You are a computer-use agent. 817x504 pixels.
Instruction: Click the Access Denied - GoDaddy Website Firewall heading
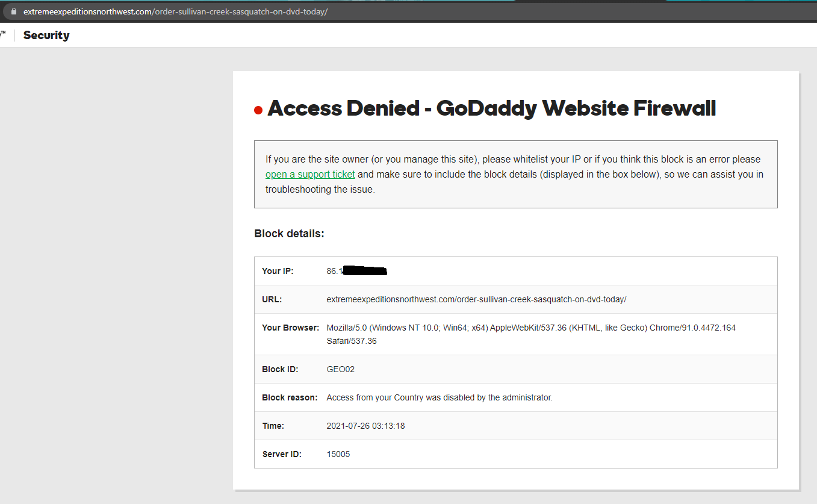491,108
